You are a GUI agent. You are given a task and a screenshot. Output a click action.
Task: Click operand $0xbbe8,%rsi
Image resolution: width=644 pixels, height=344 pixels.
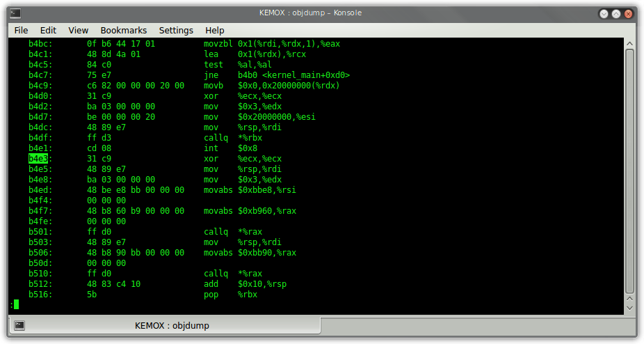267,190
